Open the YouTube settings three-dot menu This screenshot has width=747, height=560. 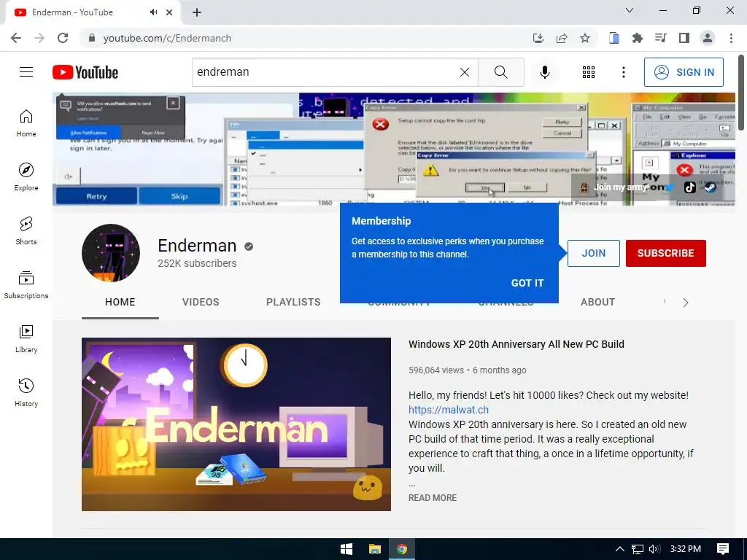click(623, 72)
